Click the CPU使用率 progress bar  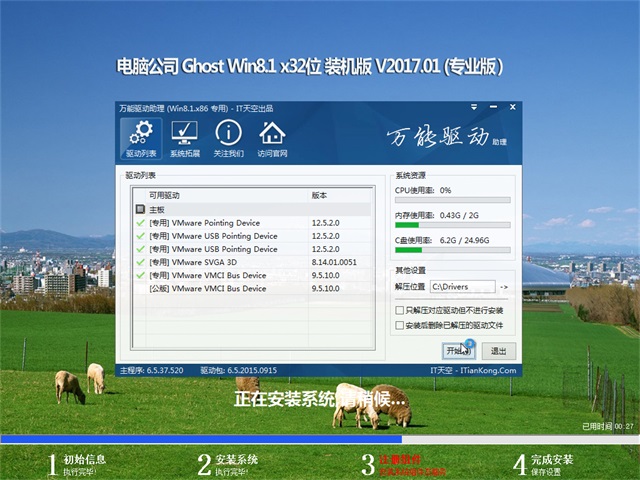point(452,200)
